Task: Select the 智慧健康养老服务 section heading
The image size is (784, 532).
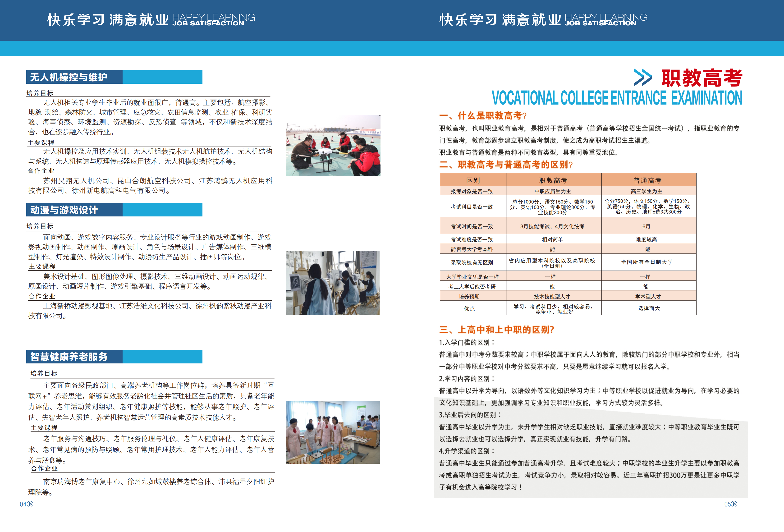Action: pos(69,357)
